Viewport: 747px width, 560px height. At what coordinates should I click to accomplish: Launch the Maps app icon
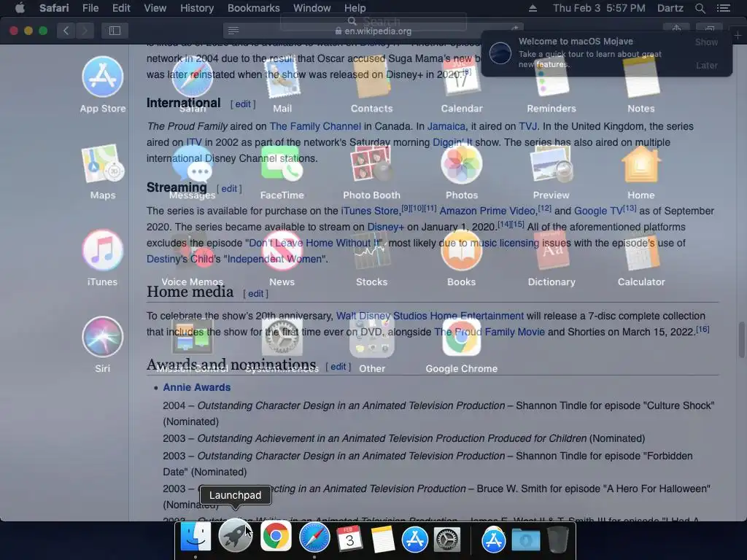pyautogui.click(x=102, y=164)
